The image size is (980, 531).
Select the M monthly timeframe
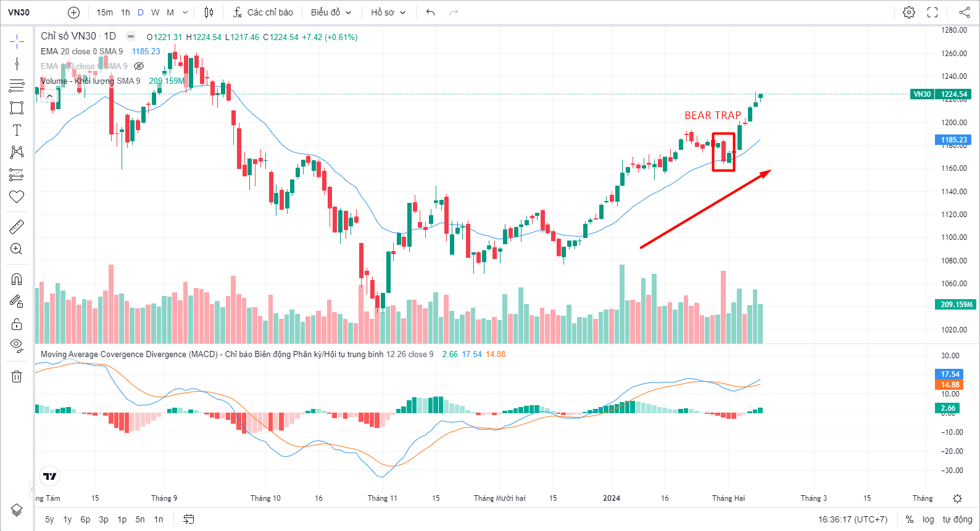click(x=170, y=12)
